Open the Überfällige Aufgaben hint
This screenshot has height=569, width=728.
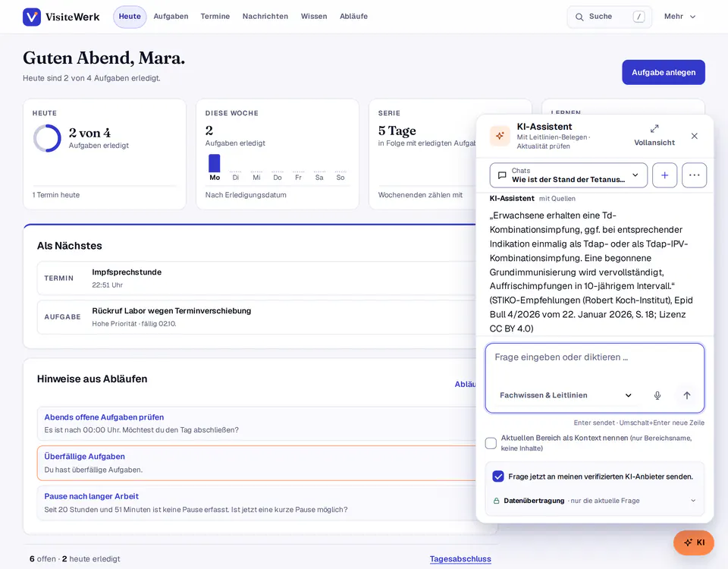pyautogui.click(x=84, y=457)
